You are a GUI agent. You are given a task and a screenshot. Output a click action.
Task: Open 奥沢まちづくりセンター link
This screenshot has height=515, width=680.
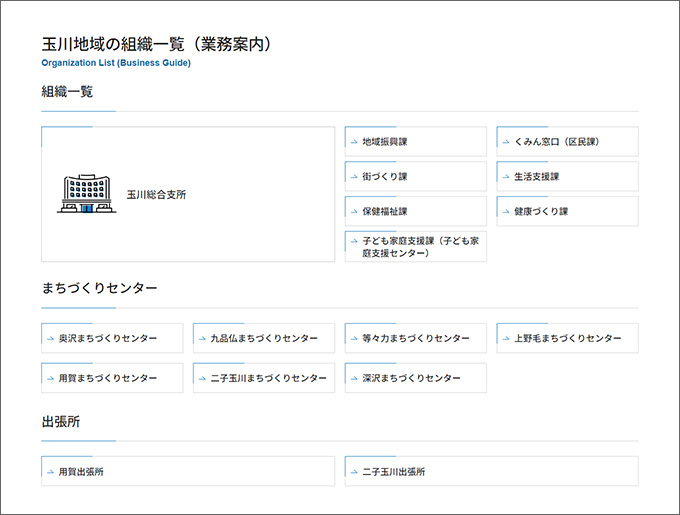[x=112, y=338]
